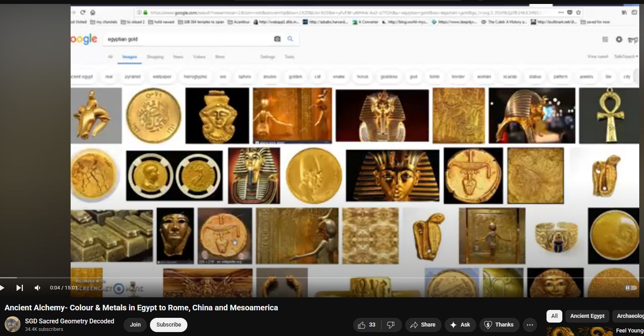
Task: Click the SafeSearch dropdown in Google
Action: click(626, 56)
